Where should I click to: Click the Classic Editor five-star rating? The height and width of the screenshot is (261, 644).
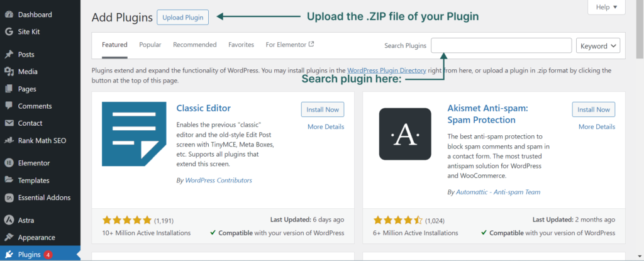coord(127,220)
